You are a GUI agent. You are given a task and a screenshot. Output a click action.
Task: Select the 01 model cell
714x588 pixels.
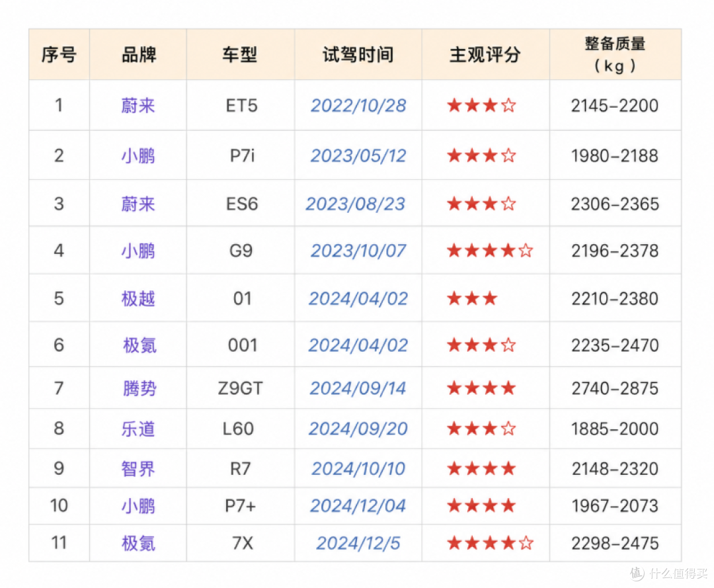(242, 299)
